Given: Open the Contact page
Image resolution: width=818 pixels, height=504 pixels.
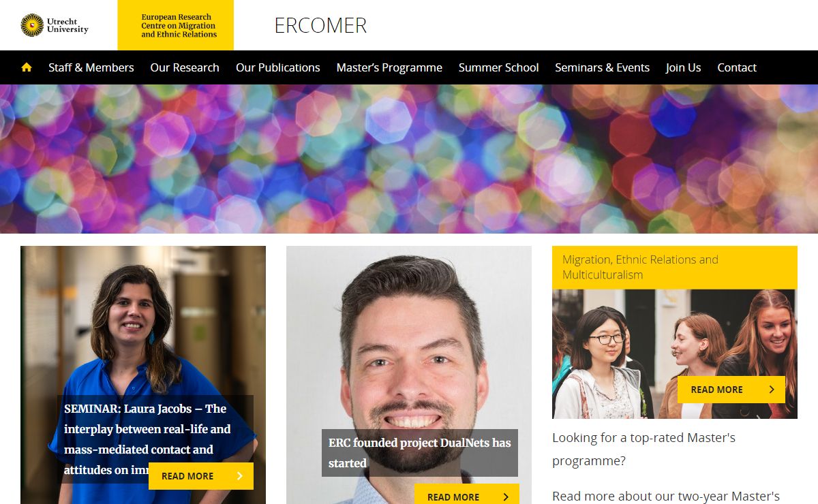Looking at the screenshot, I should (737, 67).
